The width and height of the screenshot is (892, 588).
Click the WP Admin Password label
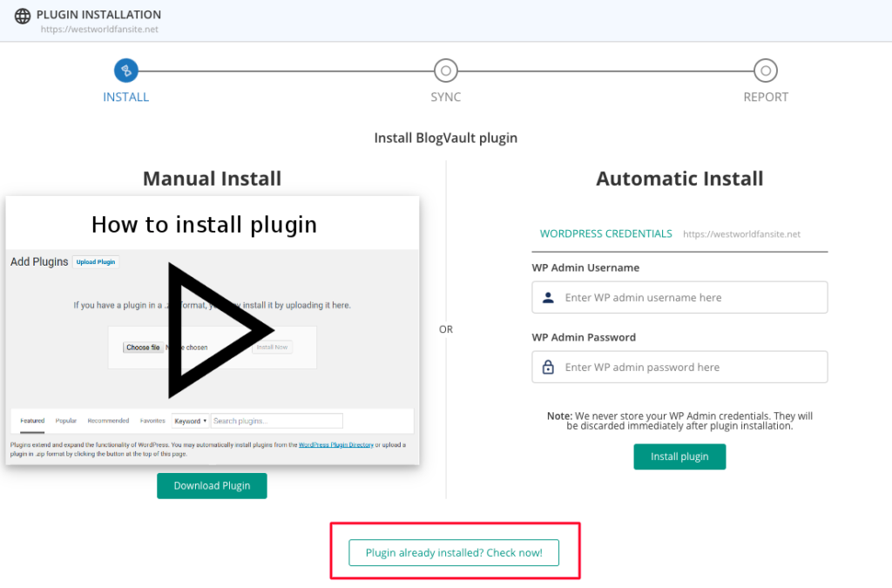click(584, 337)
